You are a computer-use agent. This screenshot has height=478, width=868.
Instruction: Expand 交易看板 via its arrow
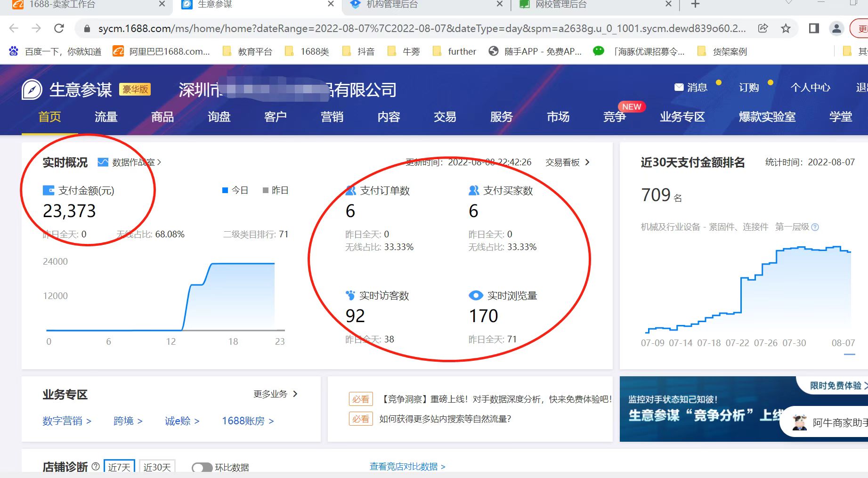(587, 162)
